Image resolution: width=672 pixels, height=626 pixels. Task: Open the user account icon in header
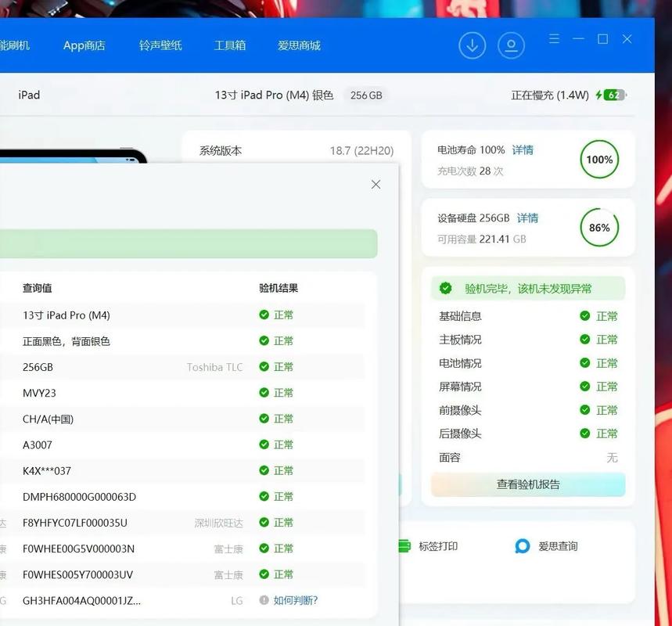point(511,45)
